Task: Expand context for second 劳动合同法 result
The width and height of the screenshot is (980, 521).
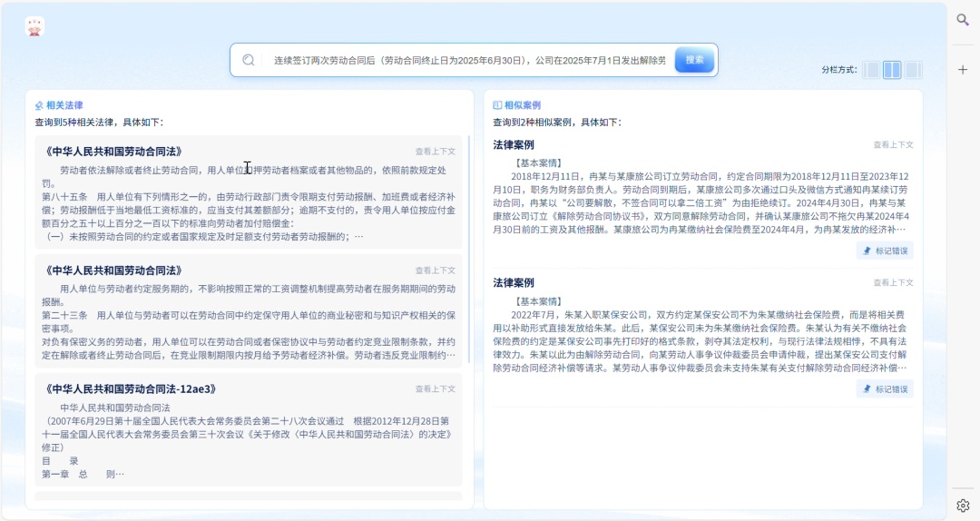Action: point(436,270)
